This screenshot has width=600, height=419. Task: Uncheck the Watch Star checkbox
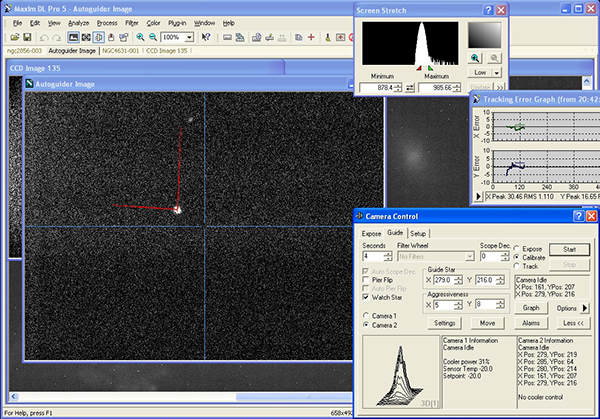pos(367,297)
